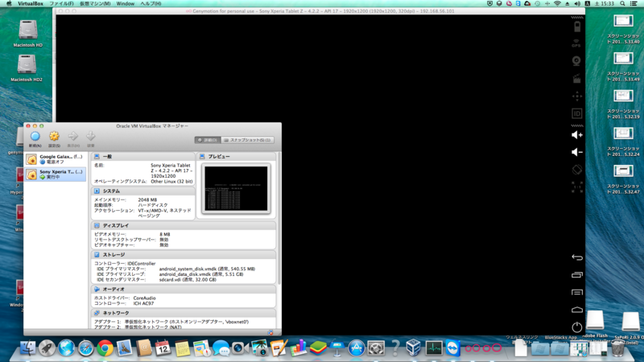The width and height of the screenshot is (644, 362).
Task: Click the Genymotion pink circles Dock icon
Action: tap(483, 348)
